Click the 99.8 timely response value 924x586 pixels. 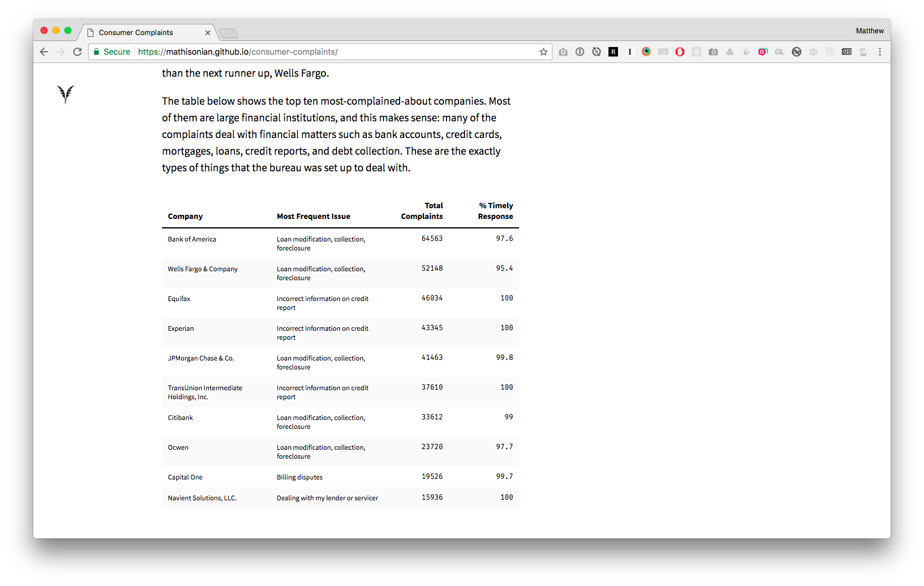point(504,358)
